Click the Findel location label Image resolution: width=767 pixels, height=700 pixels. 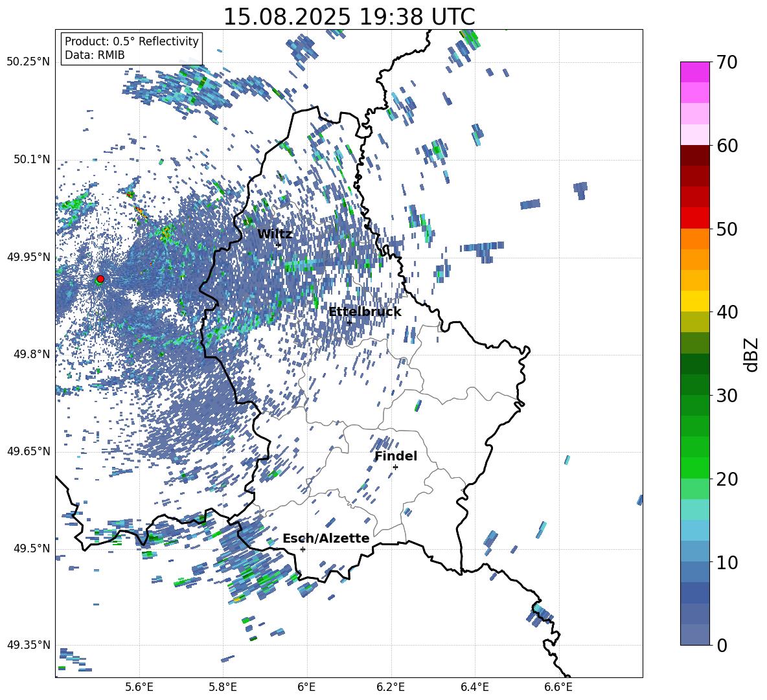pyautogui.click(x=396, y=456)
